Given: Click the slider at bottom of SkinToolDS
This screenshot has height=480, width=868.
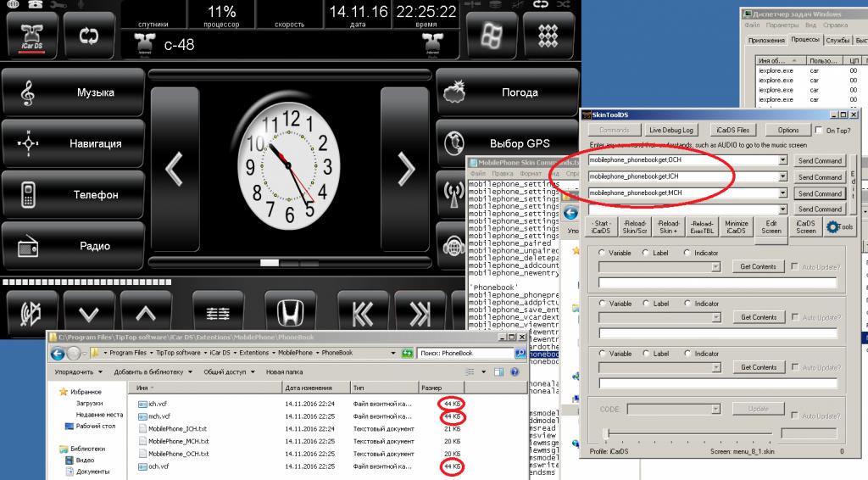Looking at the screenshot, I should tap(605, 433).
